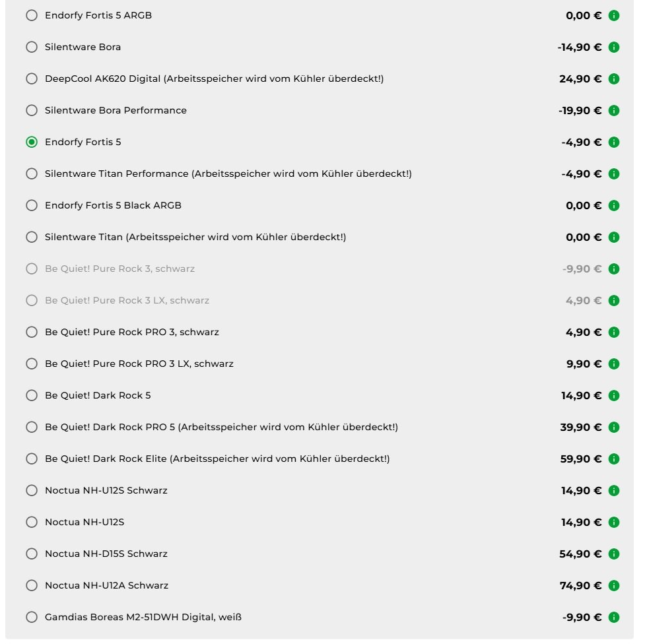Choose Be Quiet! Dark Rock PRO 5 radio
The width and height of the screenshot is (645, 644).
pyautogui.click(x=32, y=427)
